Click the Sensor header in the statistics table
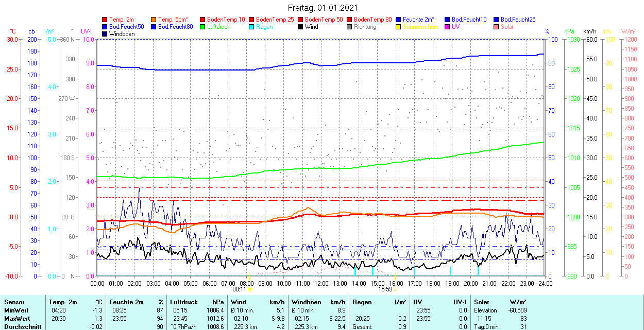644x330 pixels. (x=14, y=302)
